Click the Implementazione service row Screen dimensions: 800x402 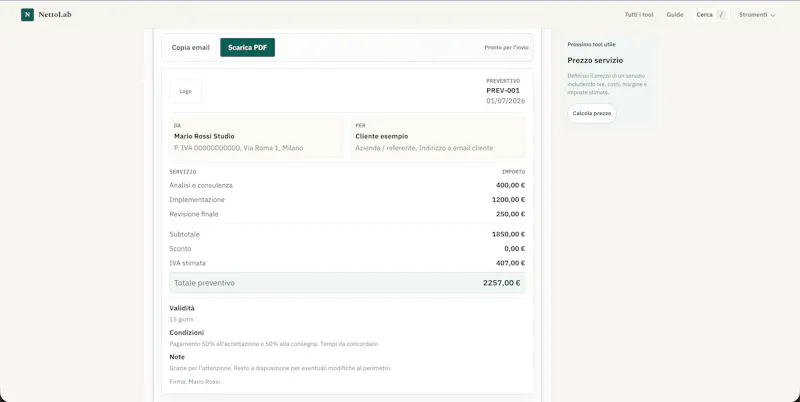tap(347, 199)
